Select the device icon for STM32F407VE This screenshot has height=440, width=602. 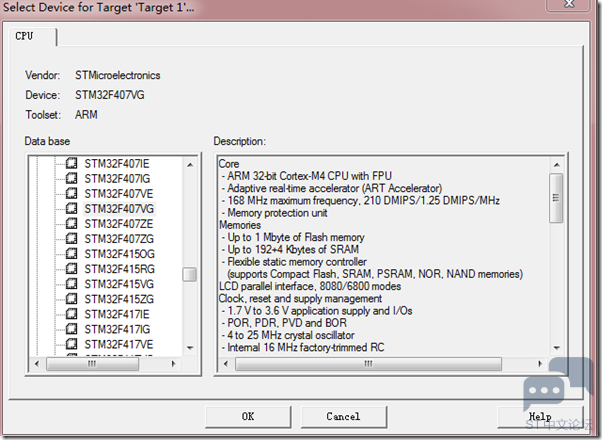point(72,192)
